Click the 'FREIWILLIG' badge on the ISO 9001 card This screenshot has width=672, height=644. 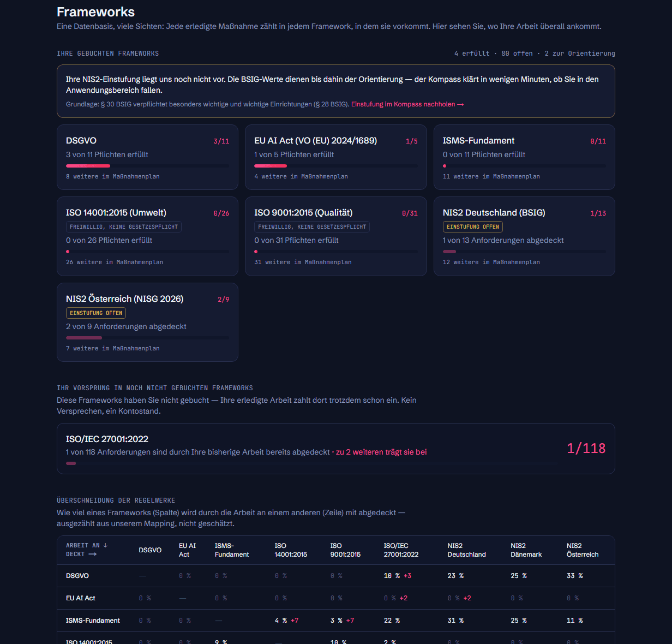pyautogui.click(x=312, y=227)
